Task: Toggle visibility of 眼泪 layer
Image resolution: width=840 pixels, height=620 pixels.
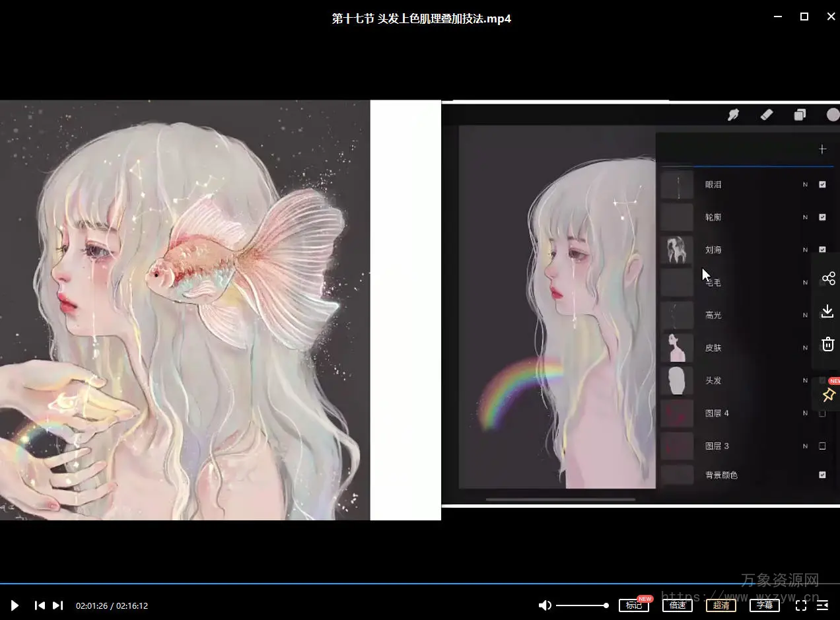Action: pos(822,185)
